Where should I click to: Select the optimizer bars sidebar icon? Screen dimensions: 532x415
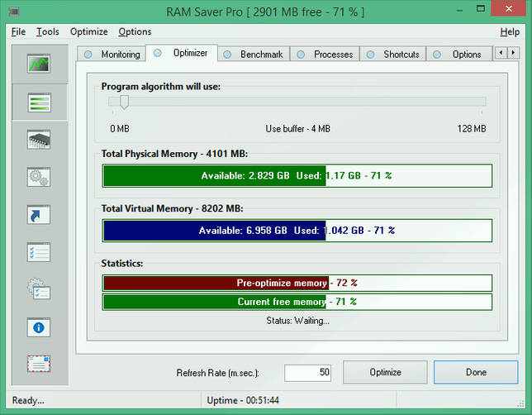click(40, 103)
